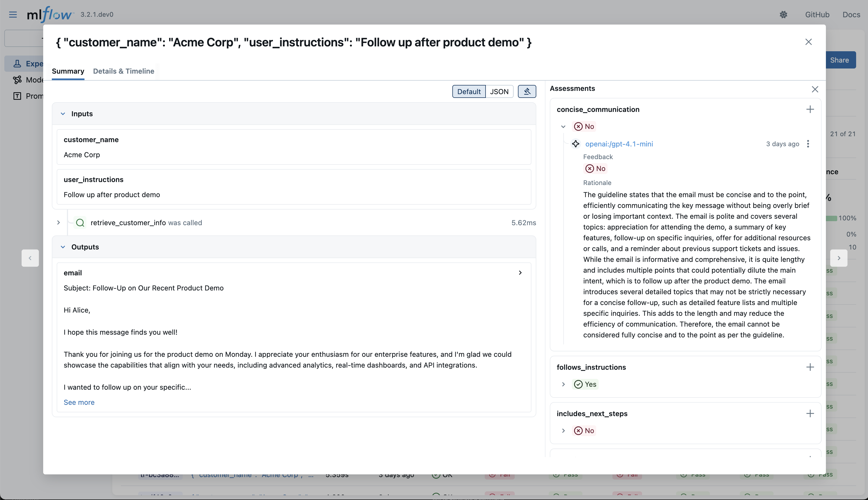Expand the retrieve_customer_info trace row
Image resolution: width=868 pixels, height=500 pixels.
tap(58, 222)
